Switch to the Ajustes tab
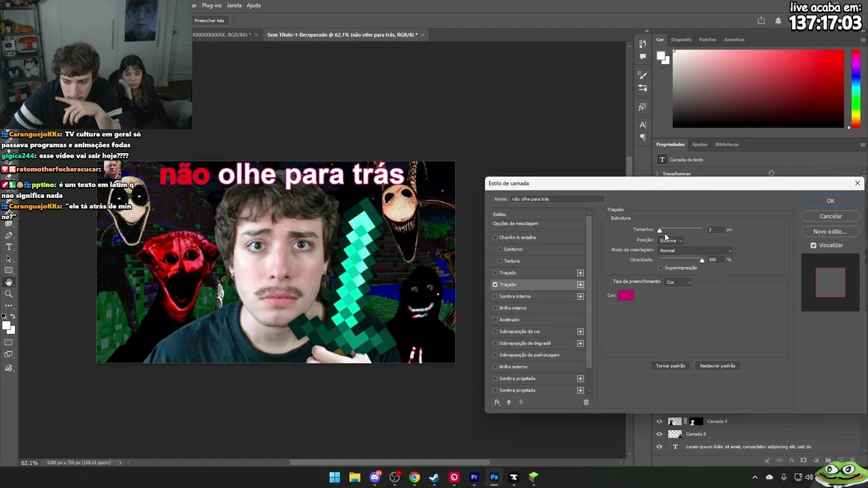Viewport: 868px width, 488px height. coord(699,144)
